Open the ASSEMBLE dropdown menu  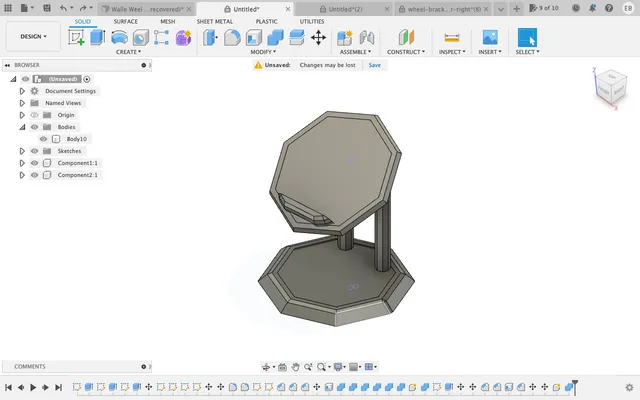[355, 52]
